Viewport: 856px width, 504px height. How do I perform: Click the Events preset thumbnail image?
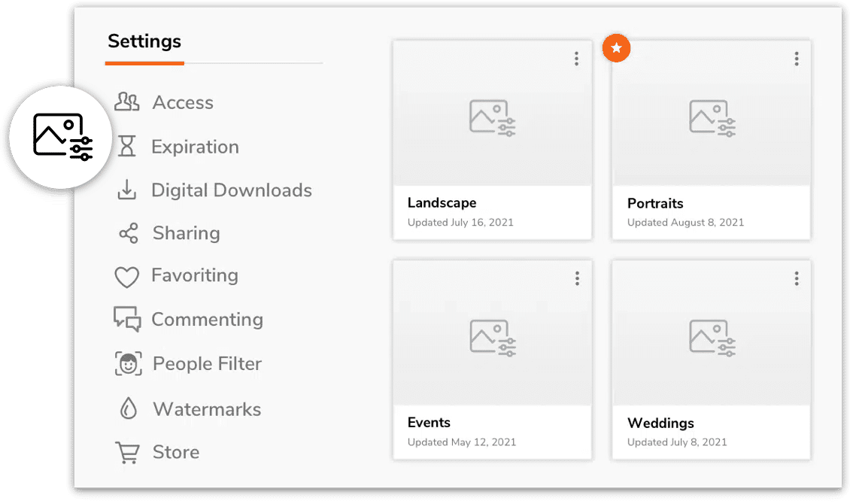click(x=493, y=333)
